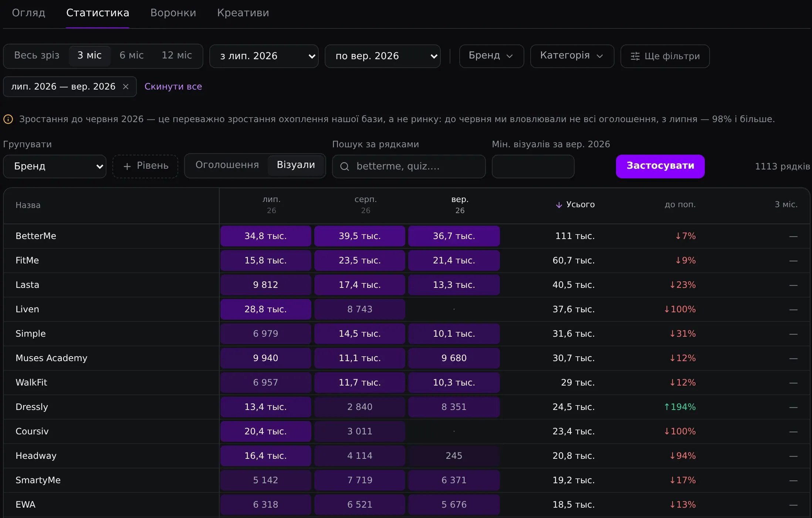Click the sort arrow beside Усього
Viewport: 812px width, 518px height.
(x=559, y=205)
